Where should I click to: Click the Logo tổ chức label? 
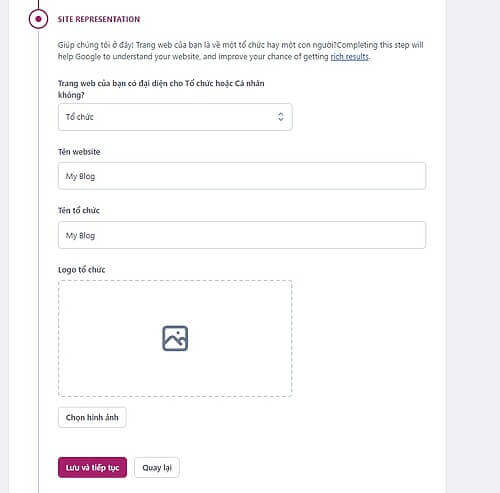[x=82, y=269]
